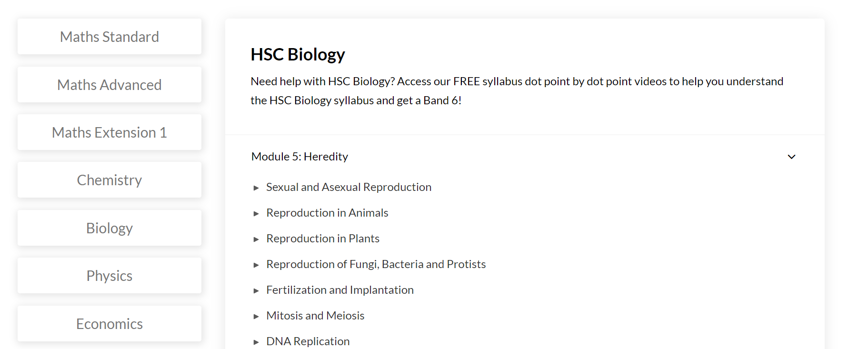
Task: Open Reproduction in Plants topic text
Action: click(323, 239)
